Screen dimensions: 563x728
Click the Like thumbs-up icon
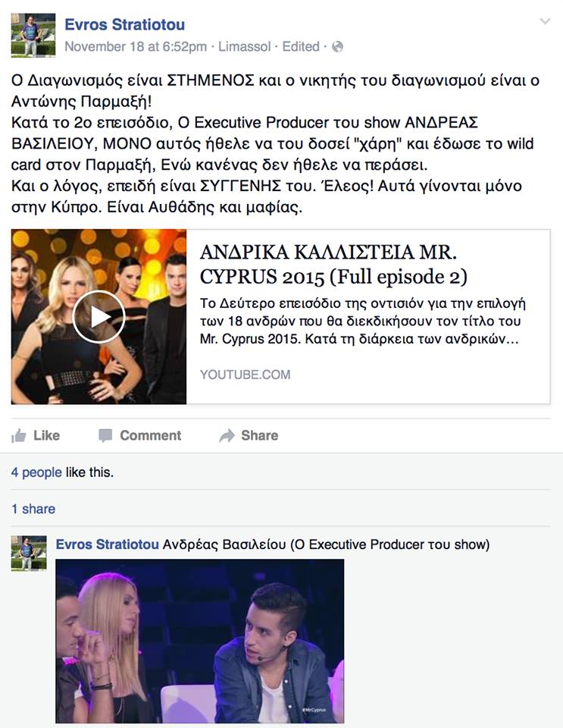click(x=18, y=435)
